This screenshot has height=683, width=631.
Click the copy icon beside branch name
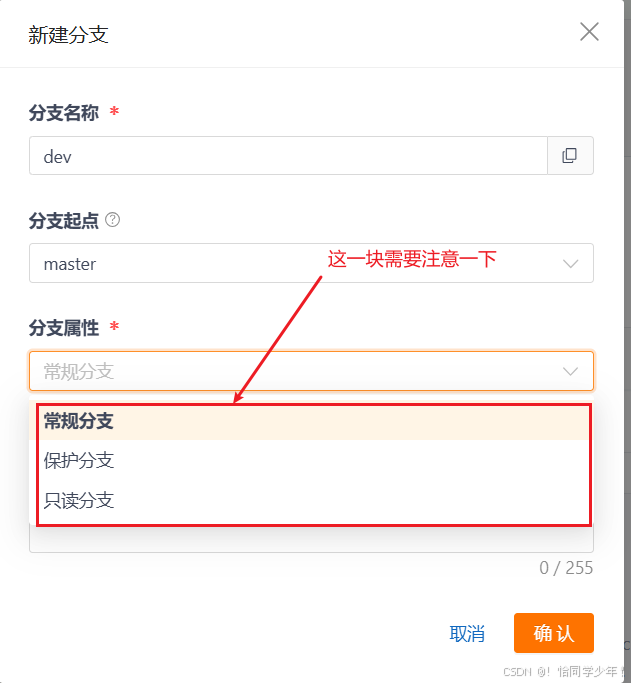click(x=570, y=156)
